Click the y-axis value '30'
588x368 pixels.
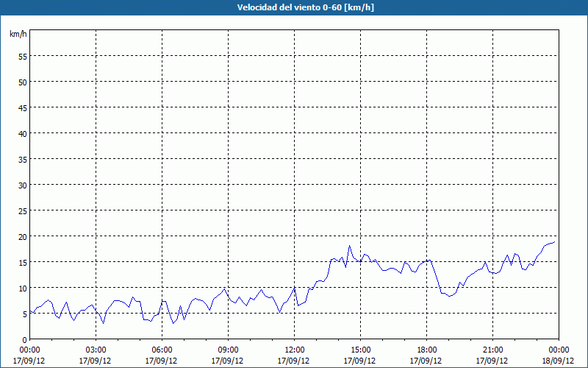pos(23,185)
